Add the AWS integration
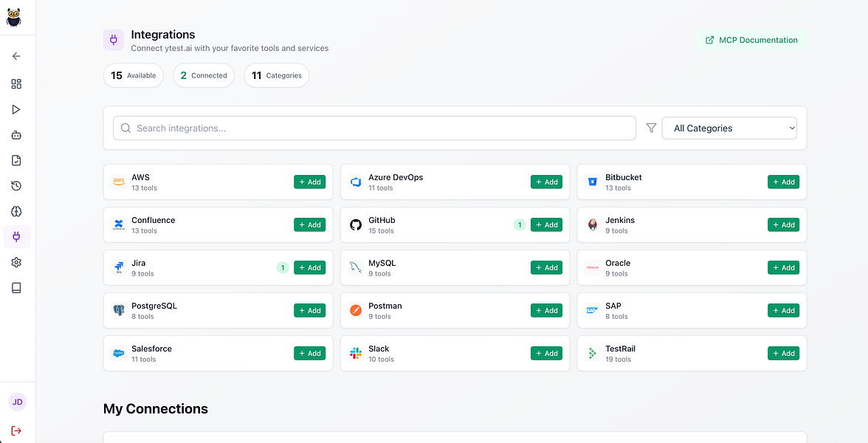This screenshot has height=443, width=868. pyautogui.click(x=309, y=182)
